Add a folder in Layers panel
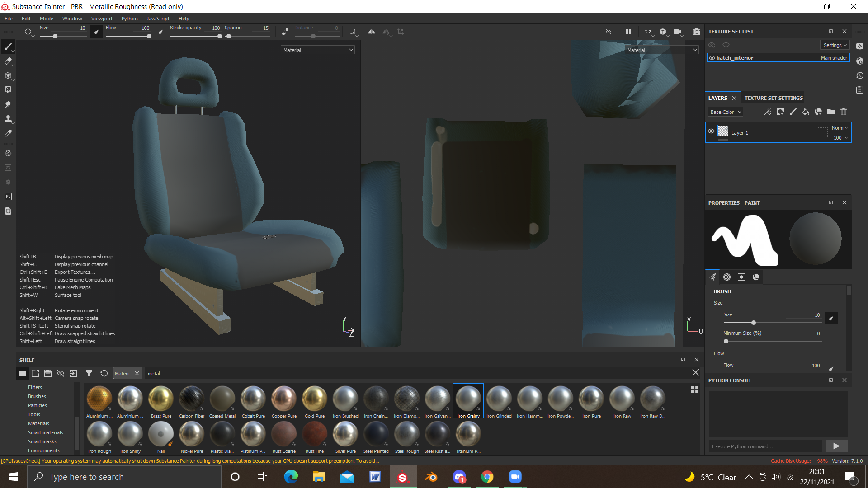 (x=831, y=112)
